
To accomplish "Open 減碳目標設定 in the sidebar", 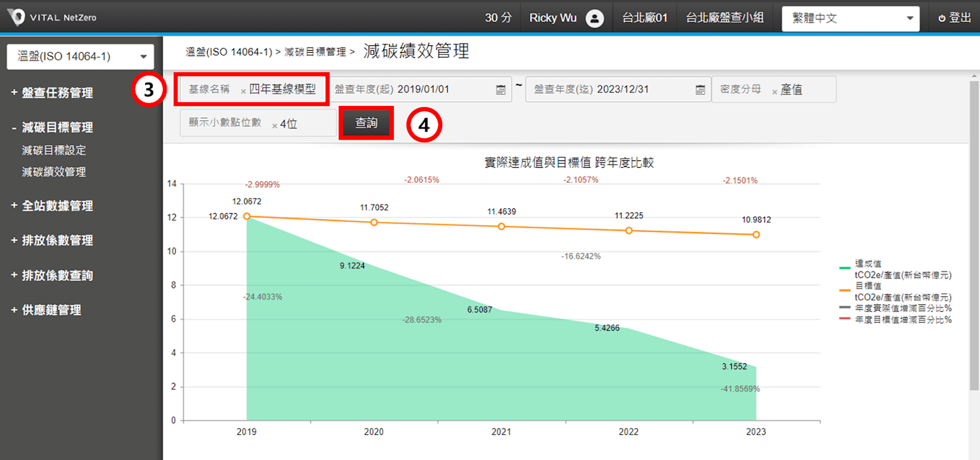I will 54,150.
